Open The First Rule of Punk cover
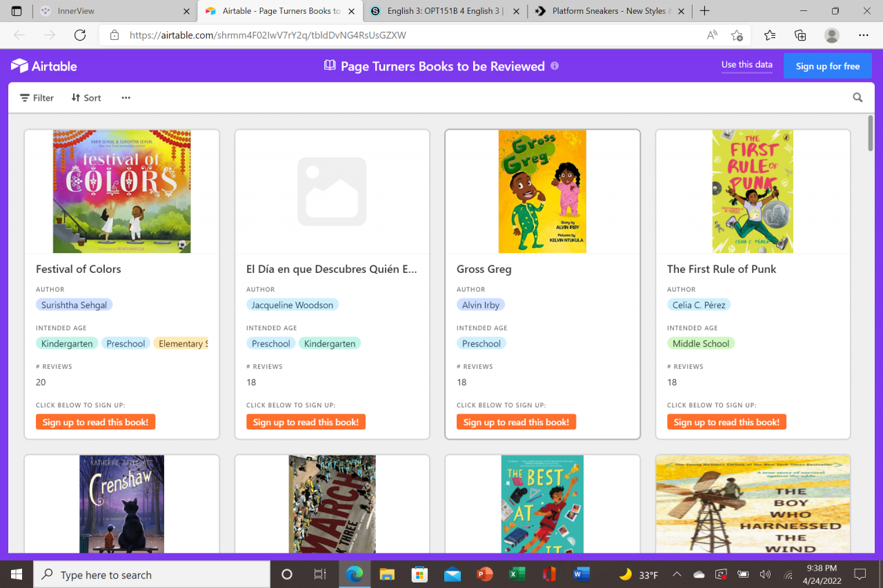Viewport: 883px width, 588px height. pos(753,192)
